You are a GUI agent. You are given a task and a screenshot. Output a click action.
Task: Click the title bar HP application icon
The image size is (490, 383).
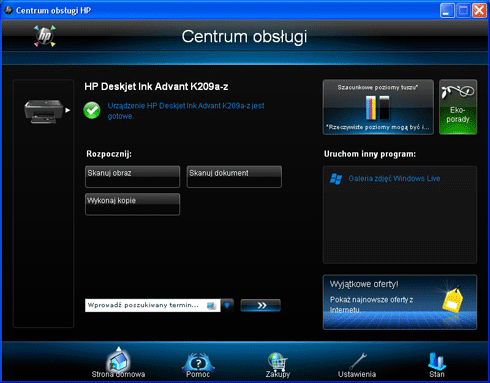tap(8, 10)
